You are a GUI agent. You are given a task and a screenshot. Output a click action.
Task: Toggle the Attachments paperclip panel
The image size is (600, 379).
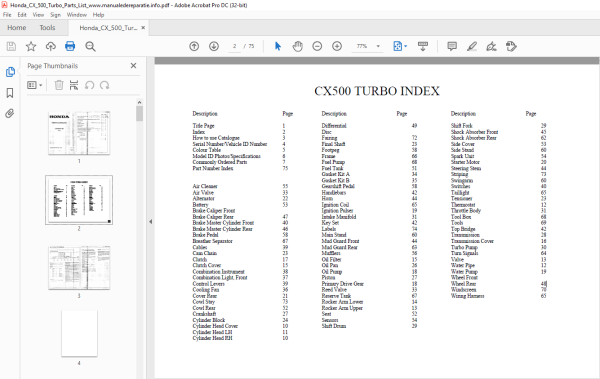point(10,113)
